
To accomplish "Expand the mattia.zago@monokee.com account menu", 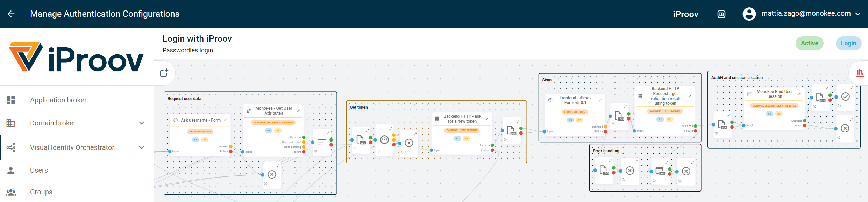I will tap(858, 14).
